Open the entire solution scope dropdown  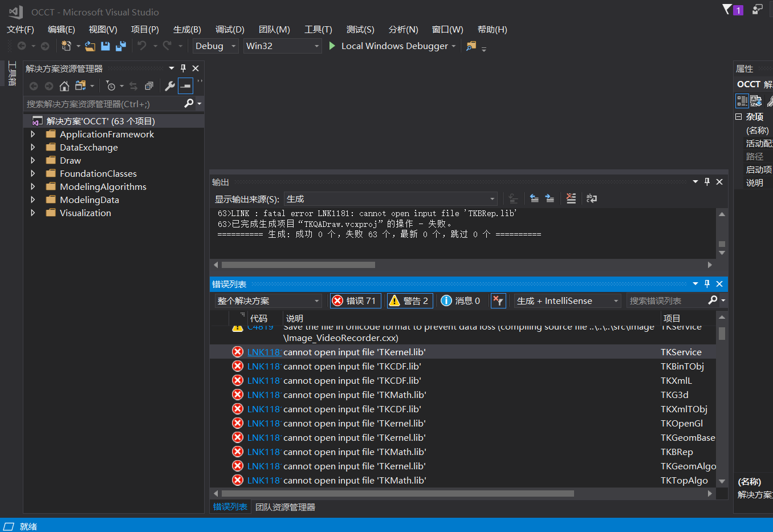pyautogui.click(x=268, y=300)
